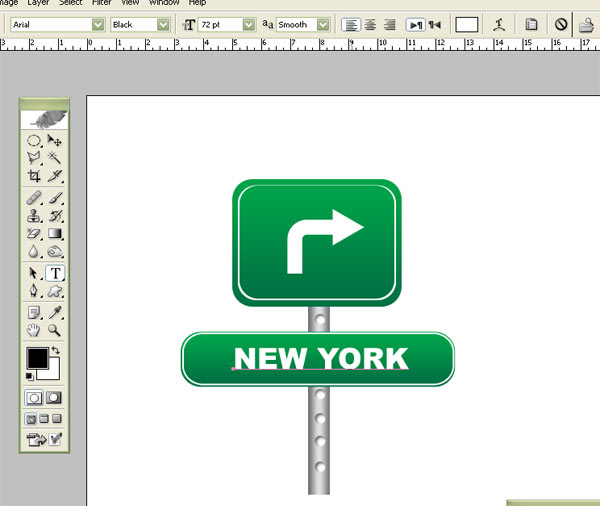Viewport: 600px width, 506px height.
Task: Switch to Full Screen mode
Action: [x=57, y=419]
